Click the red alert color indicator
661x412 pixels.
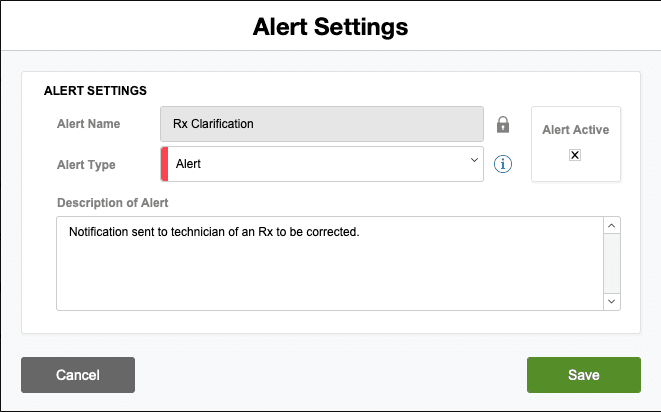pyautogui.click(x=164, y=164)
